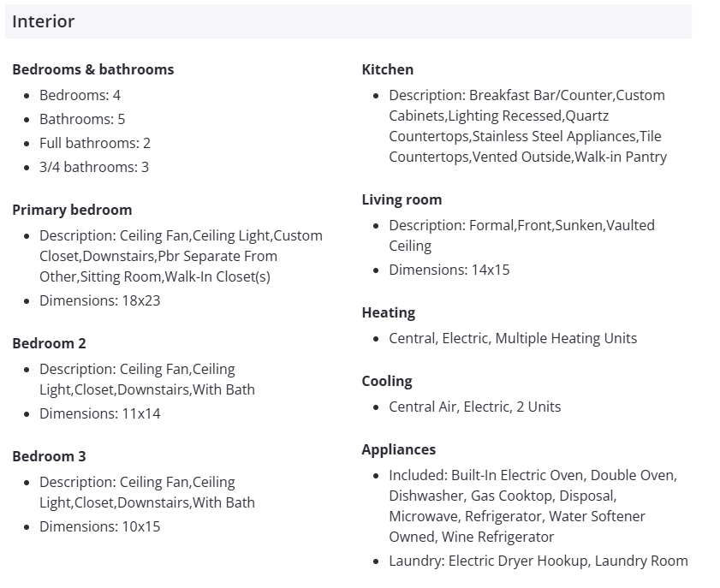Click the Primary bedroom heading
Image resolution: width=720 pixels, height=588 pixels.
point(72,210)
